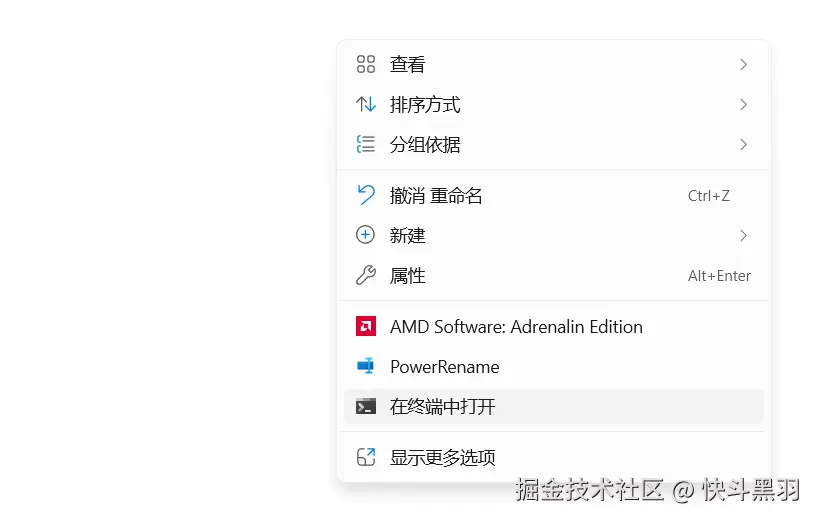
Task: Open 属性 from the context menu
Action: [x=408, y=276]
